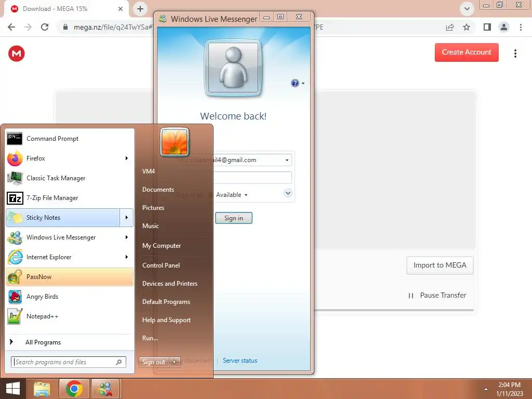
Task: Launch the Angry Birds game
Action: tap(70, 297)
